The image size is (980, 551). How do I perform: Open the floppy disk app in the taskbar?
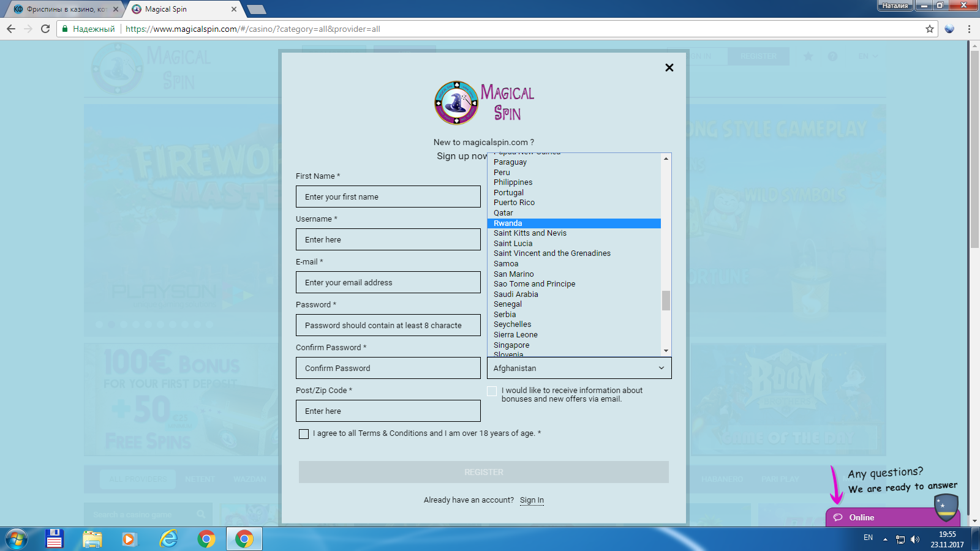pyautogui.click(x=55, y=539)
